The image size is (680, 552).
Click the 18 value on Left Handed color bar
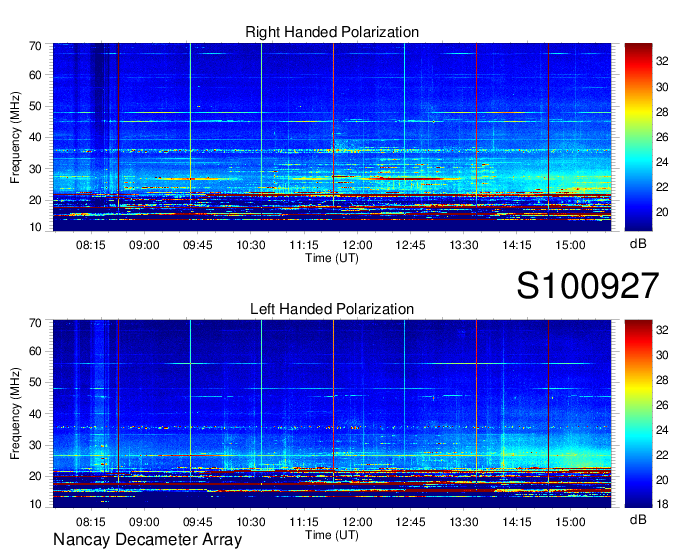662,505
